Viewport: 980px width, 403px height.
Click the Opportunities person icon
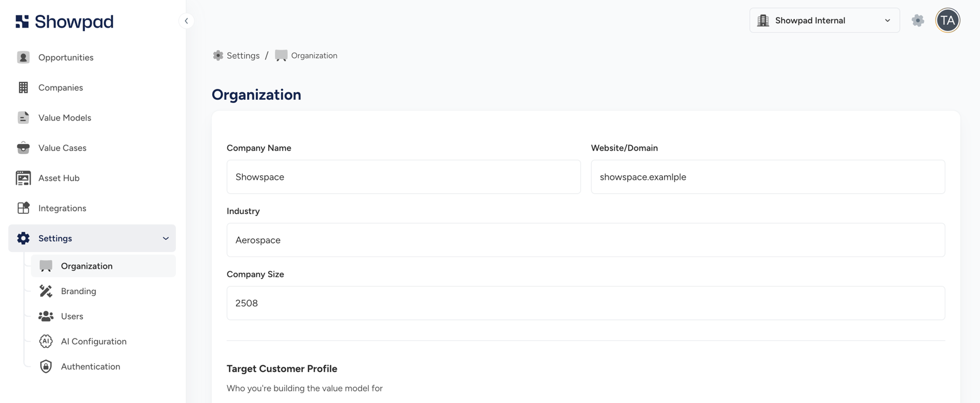23,57
